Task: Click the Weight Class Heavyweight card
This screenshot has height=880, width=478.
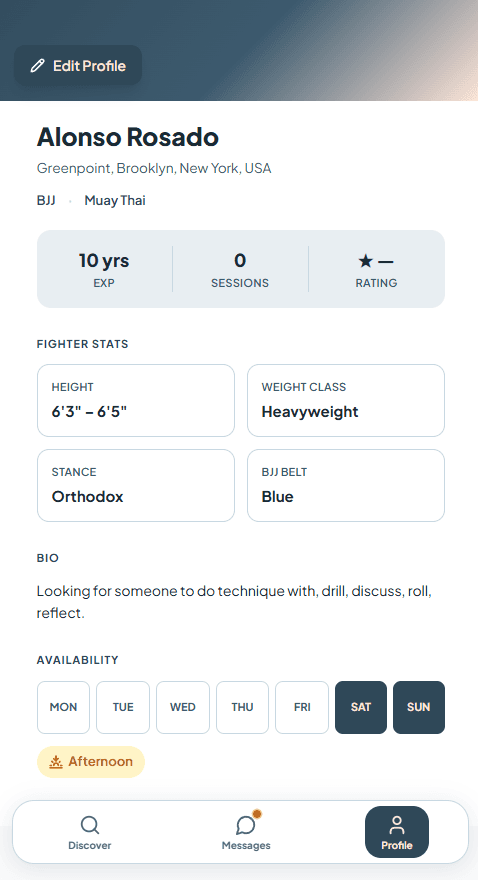Action: (346, 400)
